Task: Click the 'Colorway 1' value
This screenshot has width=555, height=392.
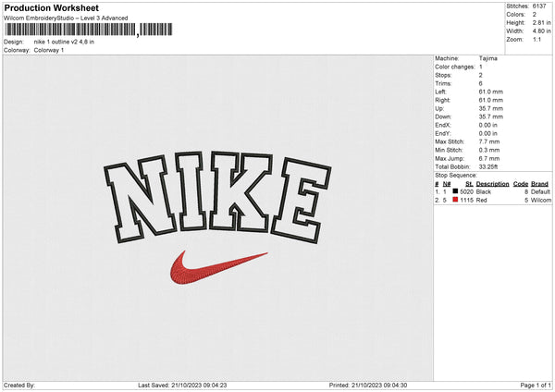Action: [x=49, y=50]
